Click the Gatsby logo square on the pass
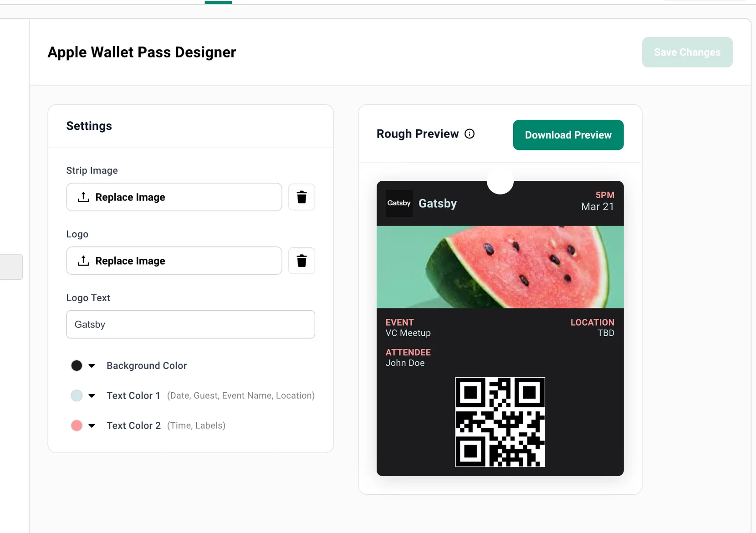This screenshot has height=533, width=756. [398, 203]
